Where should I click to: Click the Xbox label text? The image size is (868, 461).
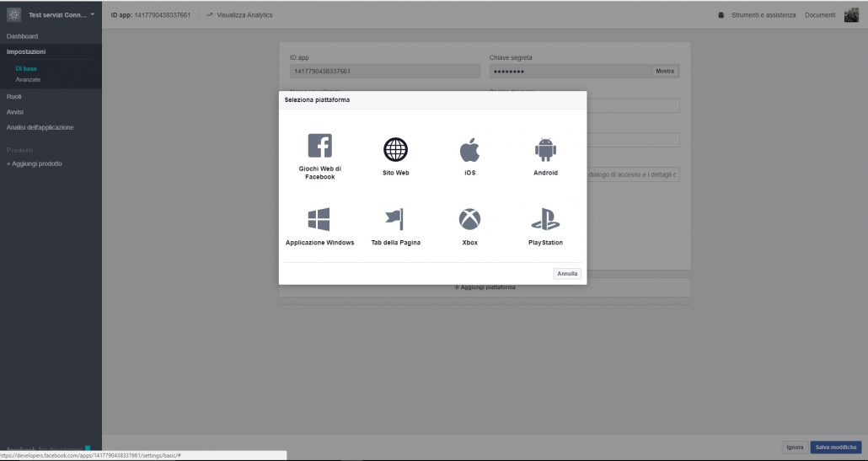coord(469,243)
